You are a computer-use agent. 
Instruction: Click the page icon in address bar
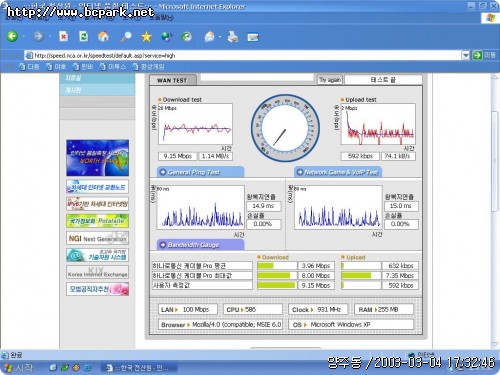(x=29, y=55)
